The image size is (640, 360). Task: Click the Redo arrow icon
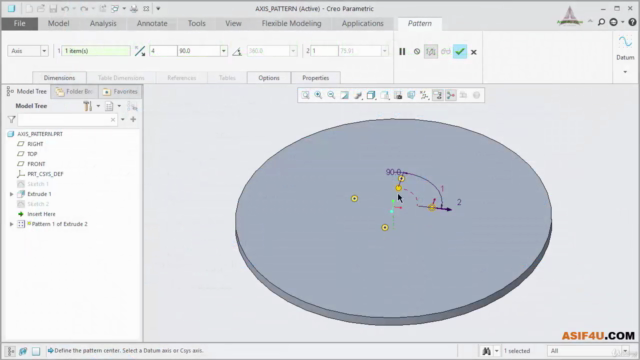pyautogui.click(x=84, y=9)
